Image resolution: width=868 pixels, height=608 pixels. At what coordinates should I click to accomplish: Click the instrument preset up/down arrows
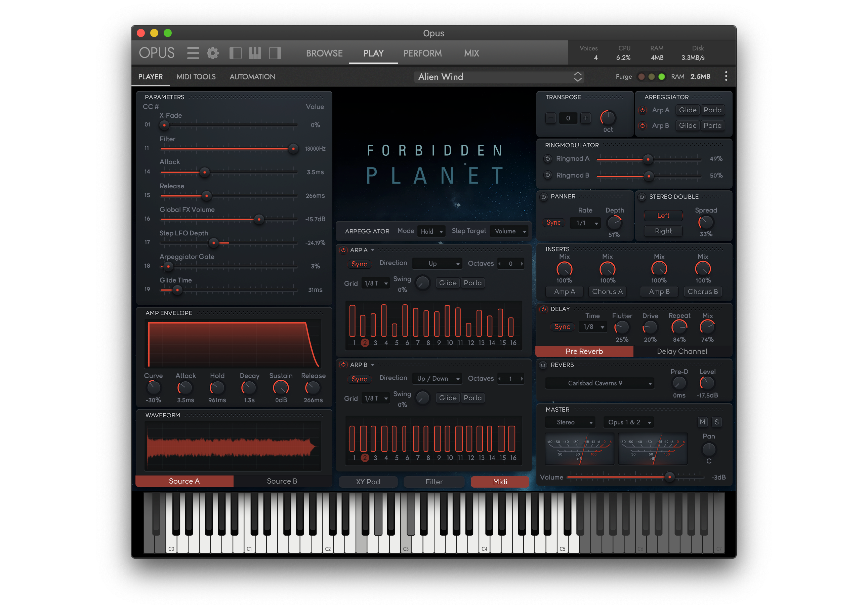[x=578, y=77]
